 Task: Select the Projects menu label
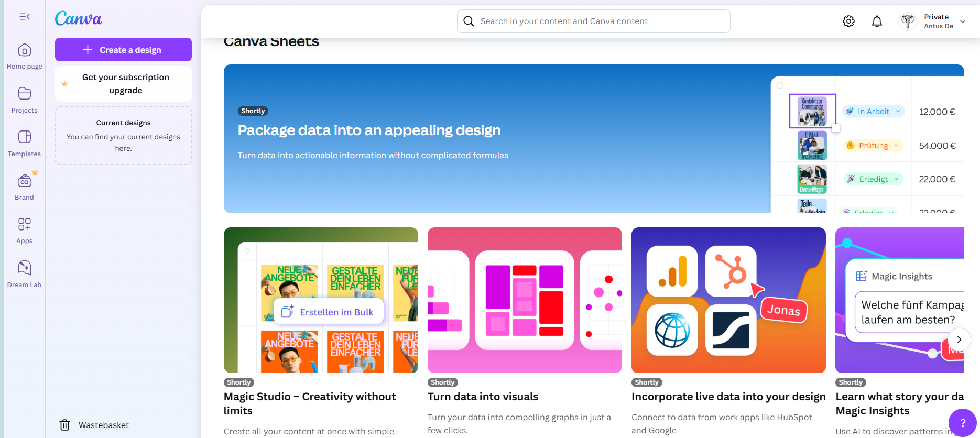pos(24,111)
